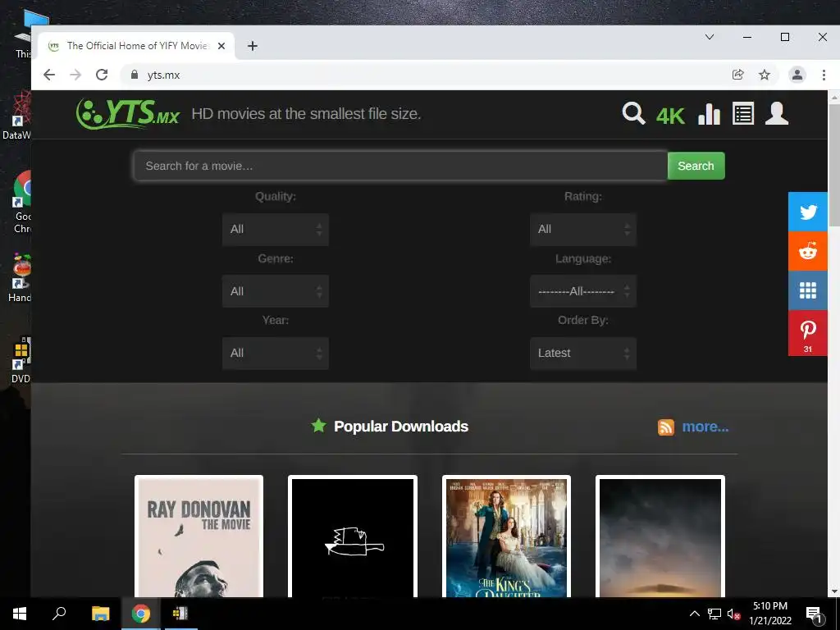Open the taskbar clock showing 5:10 PM
This screenshot has height=630, width=840.
coord(770,614)
